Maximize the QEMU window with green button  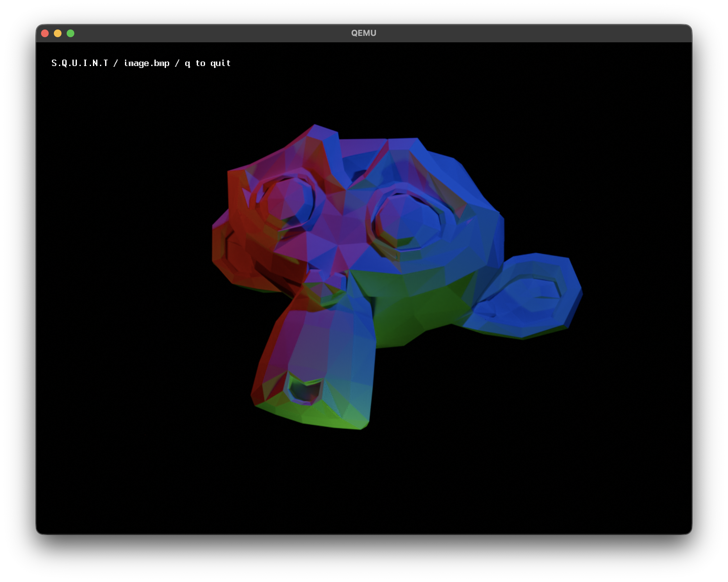point(70,33)
